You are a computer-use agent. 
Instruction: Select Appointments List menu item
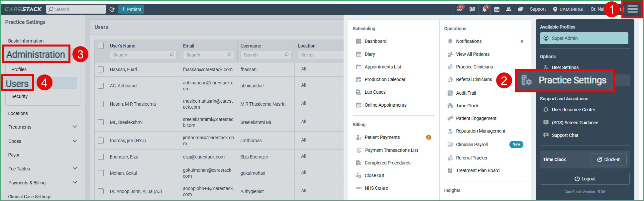pos(383,67)
